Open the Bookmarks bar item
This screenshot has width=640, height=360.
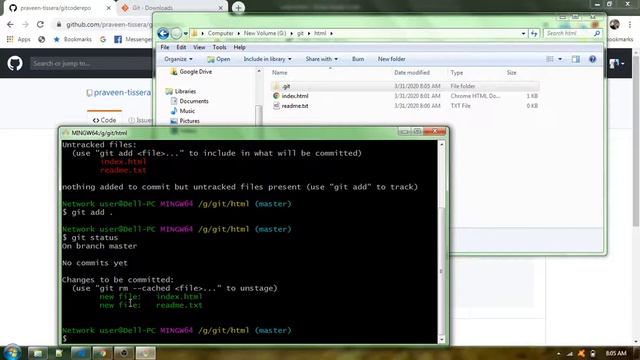click(73, 39)
